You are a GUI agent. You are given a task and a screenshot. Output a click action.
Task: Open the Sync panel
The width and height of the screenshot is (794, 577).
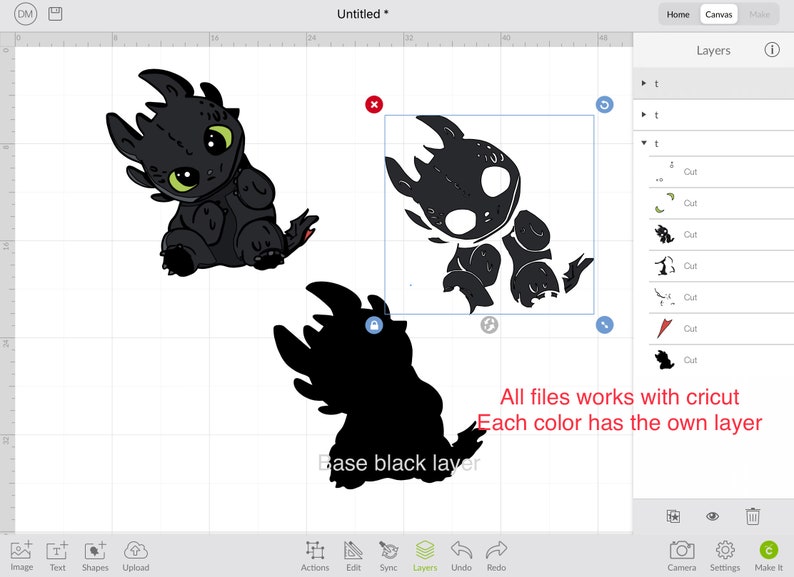pos(388,556)
